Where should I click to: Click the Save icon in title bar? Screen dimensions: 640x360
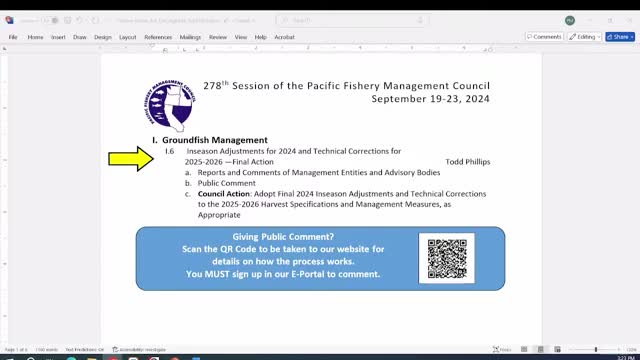(68, 20)
